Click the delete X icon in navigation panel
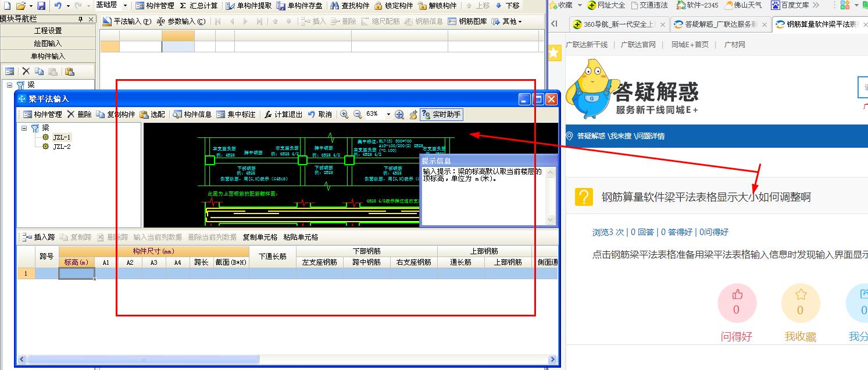 26,71
